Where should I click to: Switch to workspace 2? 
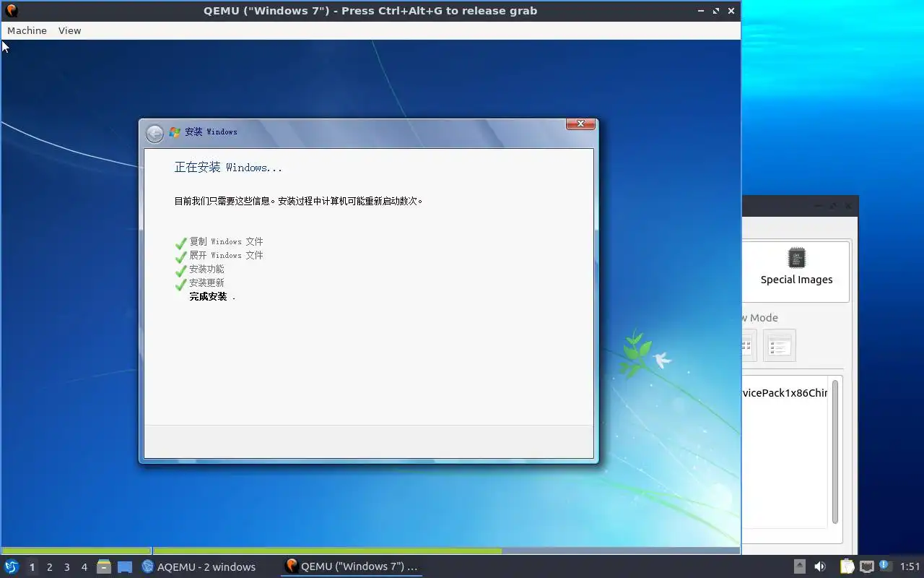pos(49,567)
